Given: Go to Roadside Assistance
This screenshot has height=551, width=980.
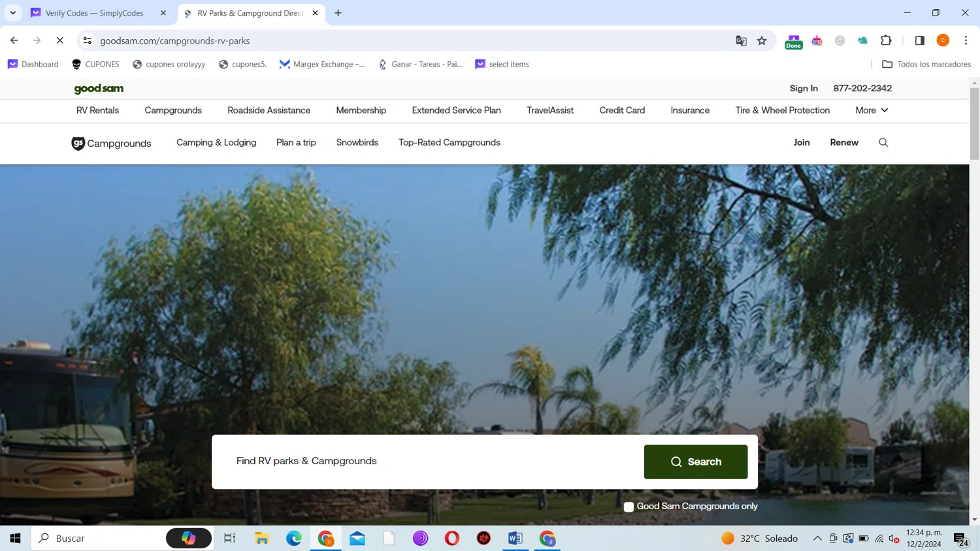Looking at the screenshot, I should click(269, 110).
